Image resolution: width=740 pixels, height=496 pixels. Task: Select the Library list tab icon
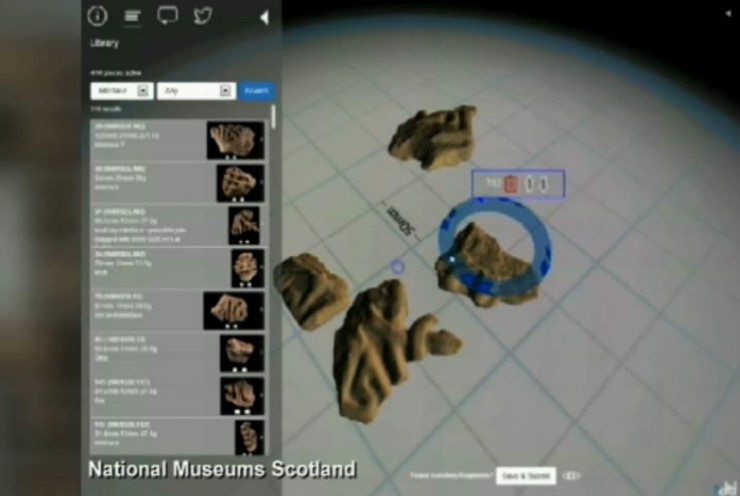click(x=132, y=17)
